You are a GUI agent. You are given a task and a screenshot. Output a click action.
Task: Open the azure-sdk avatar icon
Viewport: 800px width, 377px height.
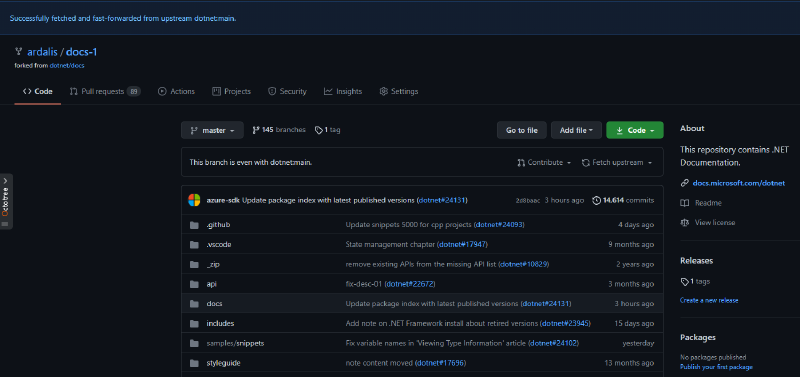(x=194, y=200)
